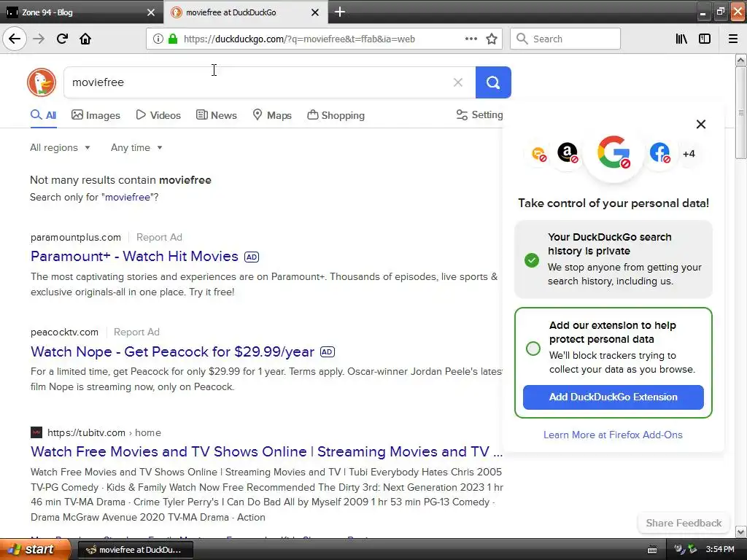747x560 pixels.
Task: Click the blocked Facebook tracker icon
Action: coord(659,153)
